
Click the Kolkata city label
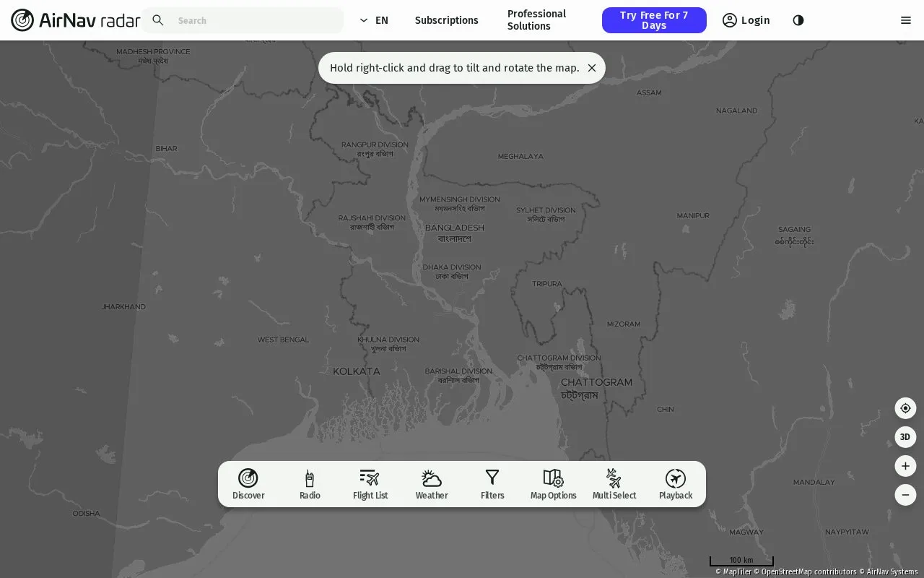click(357, 371)
